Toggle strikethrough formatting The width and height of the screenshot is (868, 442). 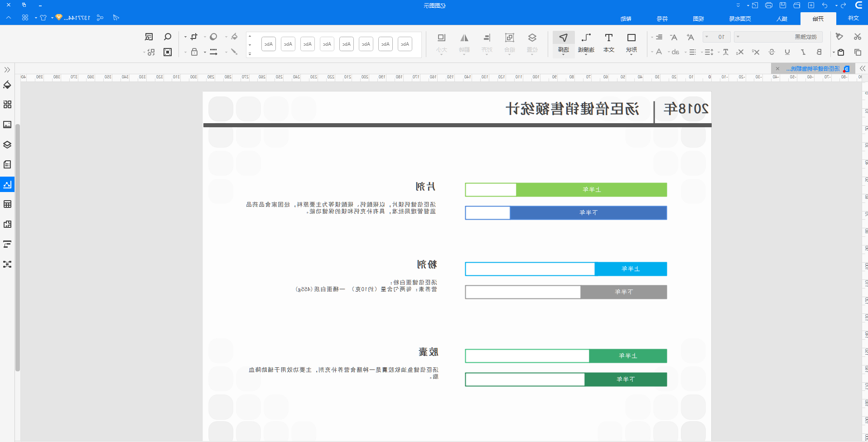(x=772, y=52)
